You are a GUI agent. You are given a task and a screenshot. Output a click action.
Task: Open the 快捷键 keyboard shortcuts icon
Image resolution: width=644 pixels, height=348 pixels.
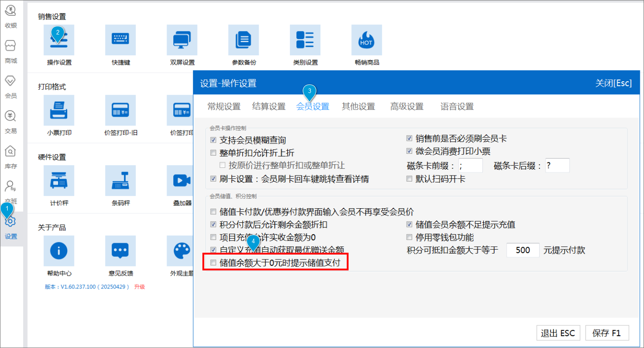pyautogui.click(x=120, y=40)
